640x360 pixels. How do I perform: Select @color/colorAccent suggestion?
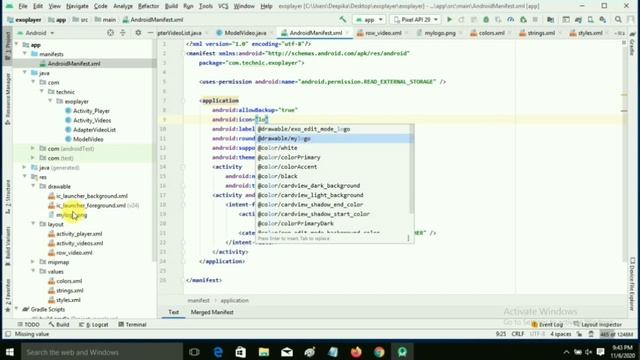333,167
